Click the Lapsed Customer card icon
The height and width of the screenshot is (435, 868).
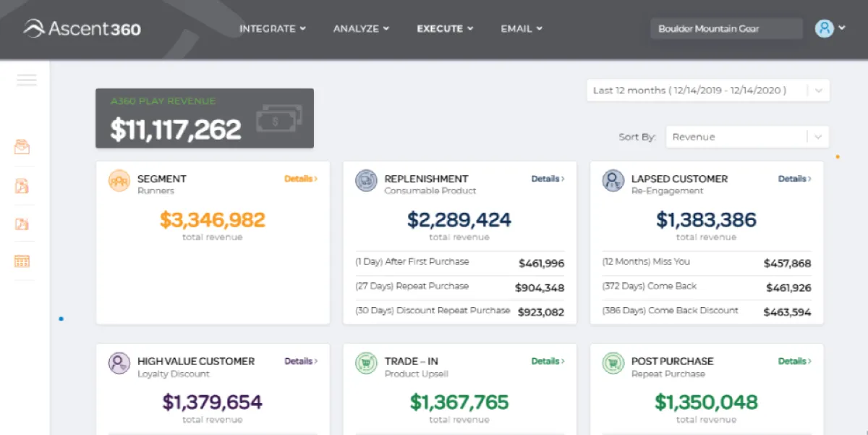tap(613, 181)
